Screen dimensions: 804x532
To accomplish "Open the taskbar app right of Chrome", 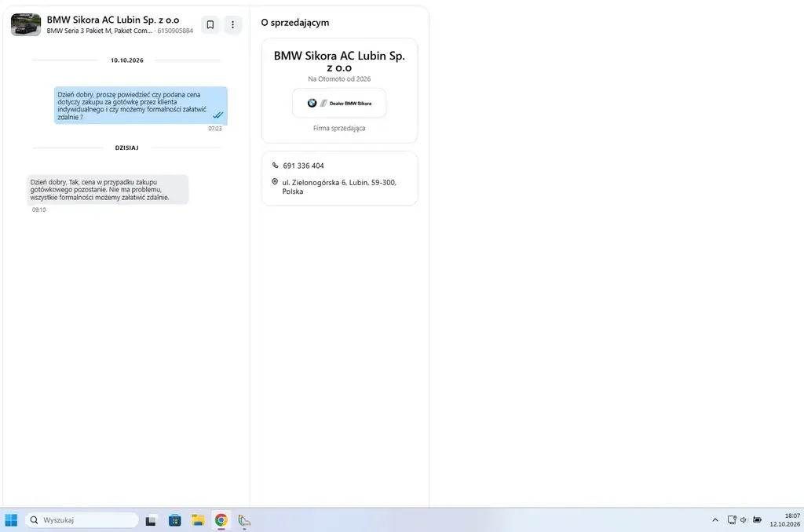I will [244, 520].
